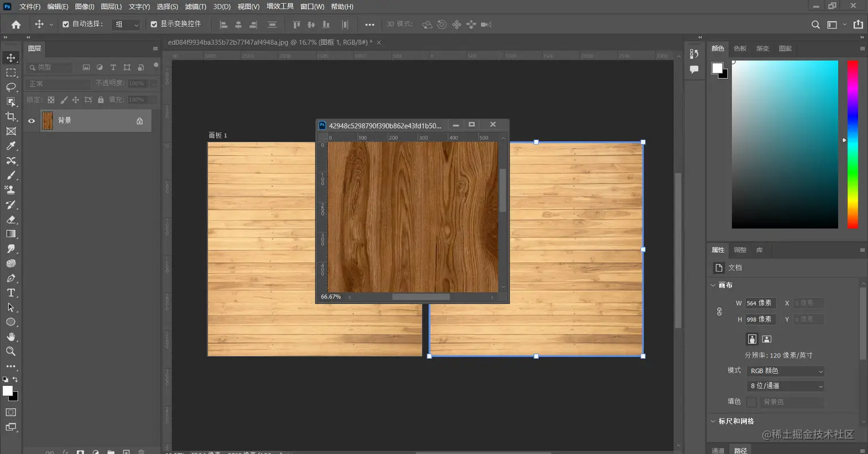Switch to the 渐变 tab

(x=762, y=49)
